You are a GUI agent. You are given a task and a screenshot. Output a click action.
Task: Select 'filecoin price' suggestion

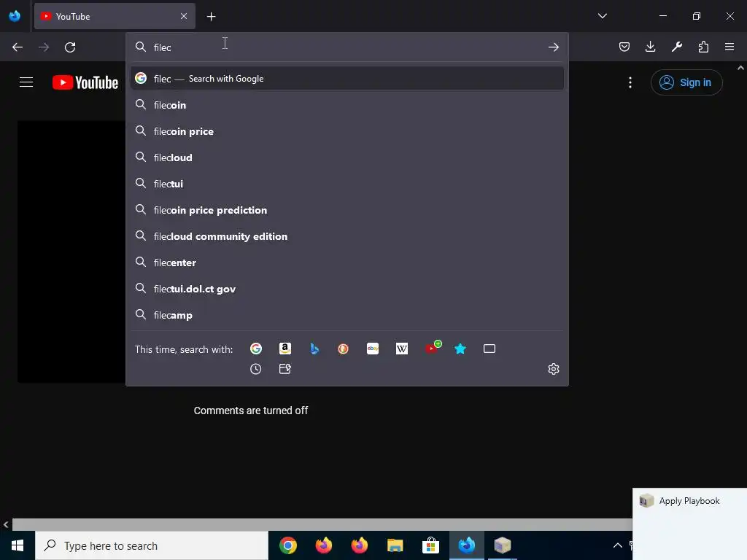tap(347, 131)
